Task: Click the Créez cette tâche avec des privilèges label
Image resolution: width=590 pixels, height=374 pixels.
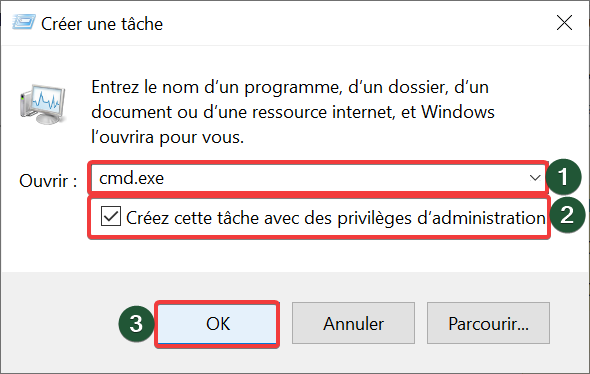Action: (x=335, y=218)
